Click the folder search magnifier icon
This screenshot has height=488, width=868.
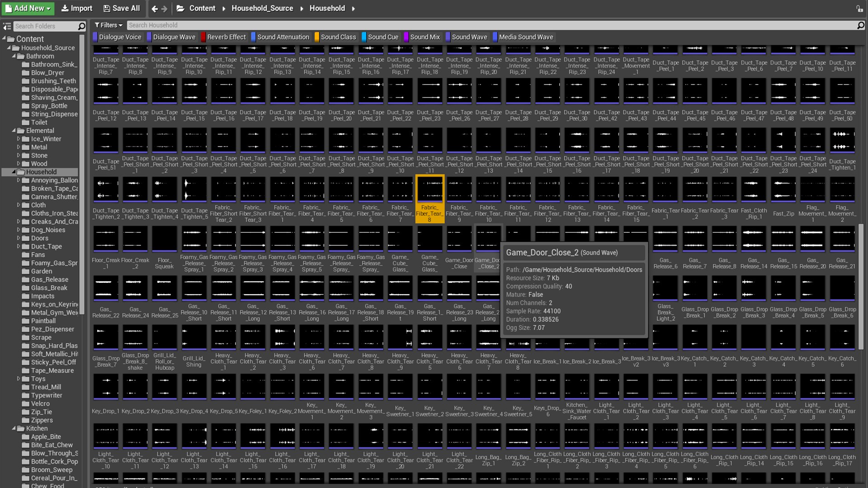pyautogui.click(x=81, y=26)
